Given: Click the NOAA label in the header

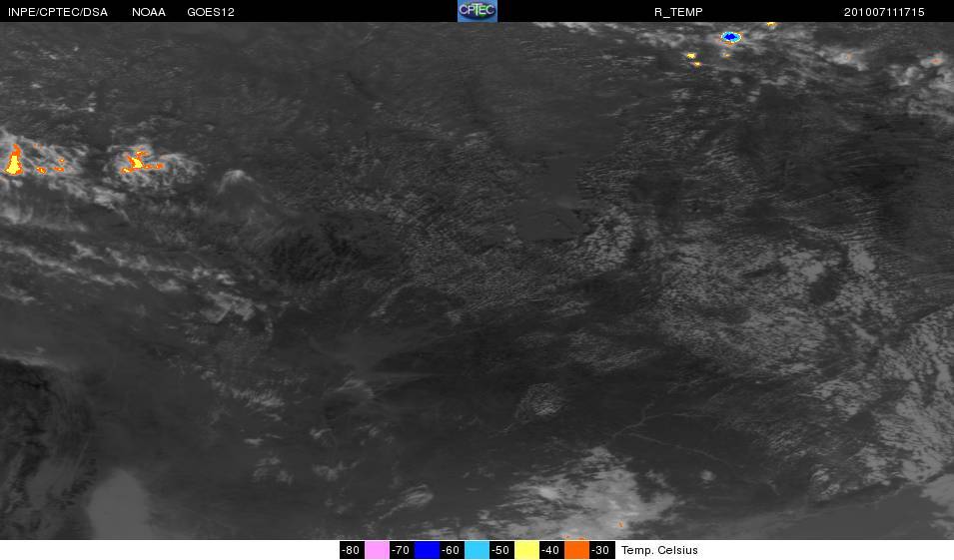Looking at the screenshot, I should [149, 12].
